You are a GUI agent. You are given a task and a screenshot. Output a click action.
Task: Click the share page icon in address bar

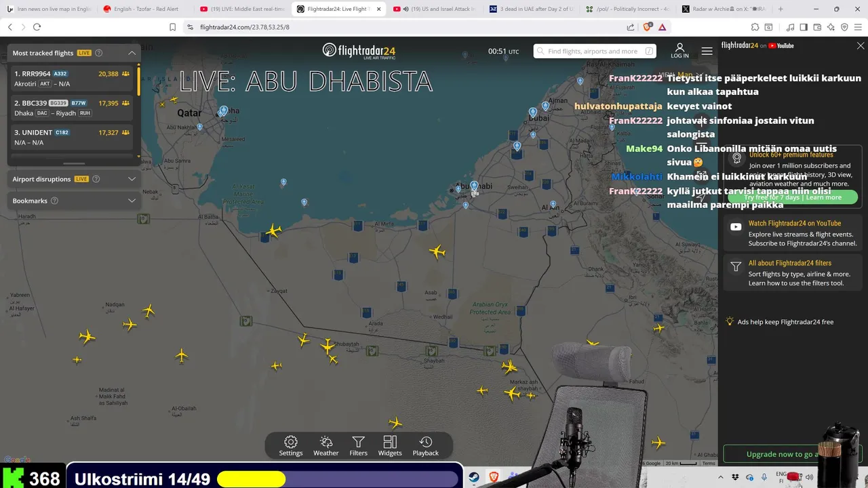[x=631, y=27]
